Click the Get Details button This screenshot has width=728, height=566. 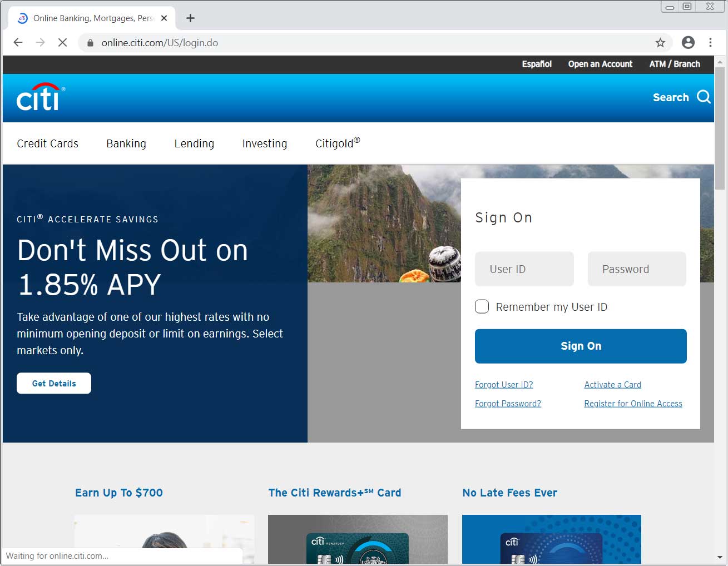pos(54,383)
